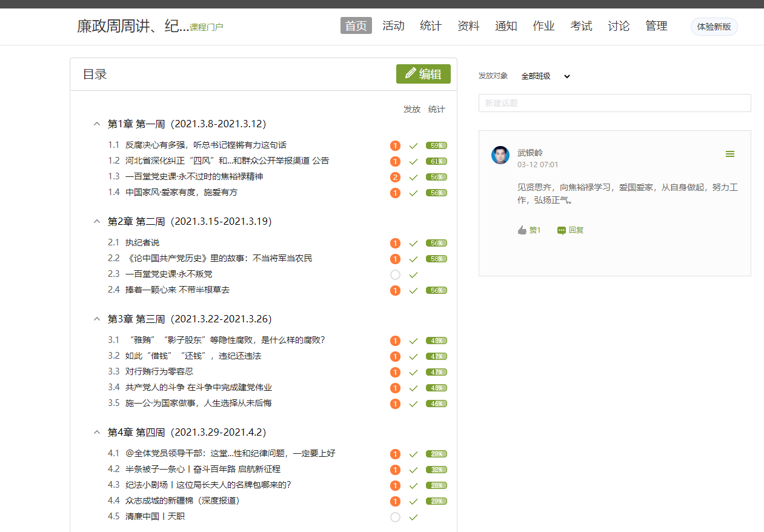Image resolution: width=764 pixels, height=532 pixels.
Task: Toggle the empty circle for section 4.5
Action: click(396, 517)
